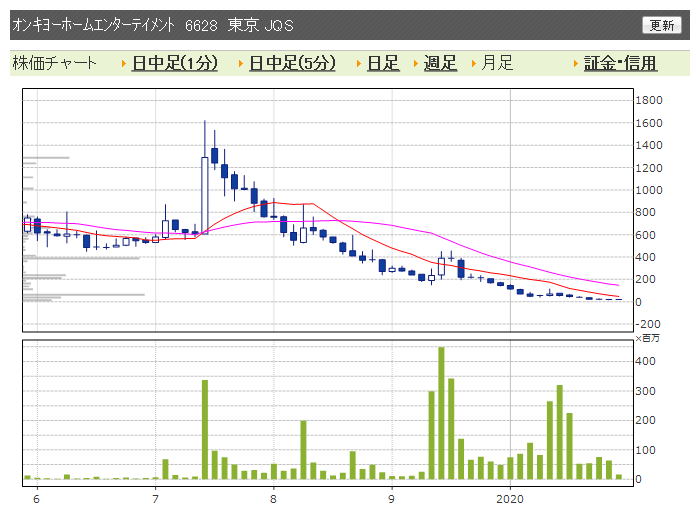Viewport: 696px width, 522px height.
Task: Click the orange arrow before 証金・信用
Action: click(576, 63)
